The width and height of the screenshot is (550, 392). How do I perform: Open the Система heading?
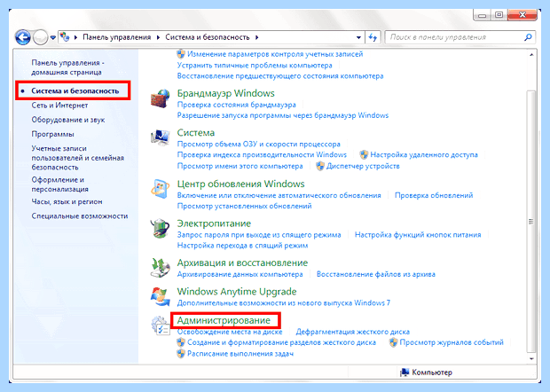click(x=196, y=133)
